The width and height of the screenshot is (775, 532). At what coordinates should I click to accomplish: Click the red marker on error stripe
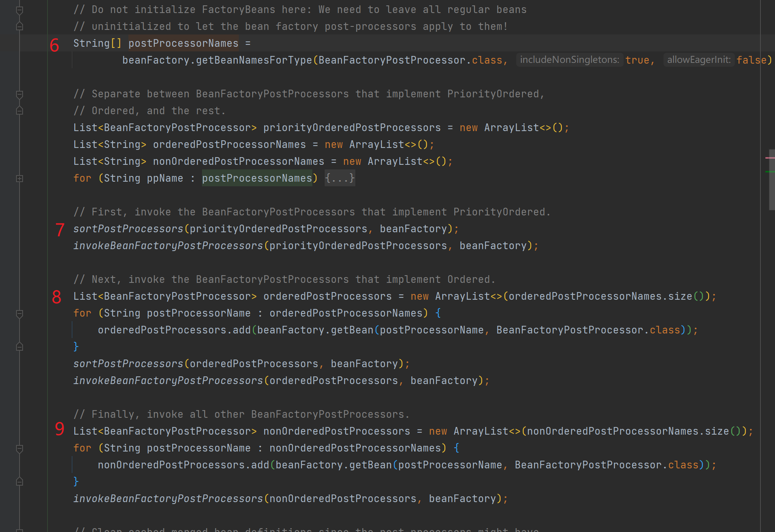coord(770,158)
